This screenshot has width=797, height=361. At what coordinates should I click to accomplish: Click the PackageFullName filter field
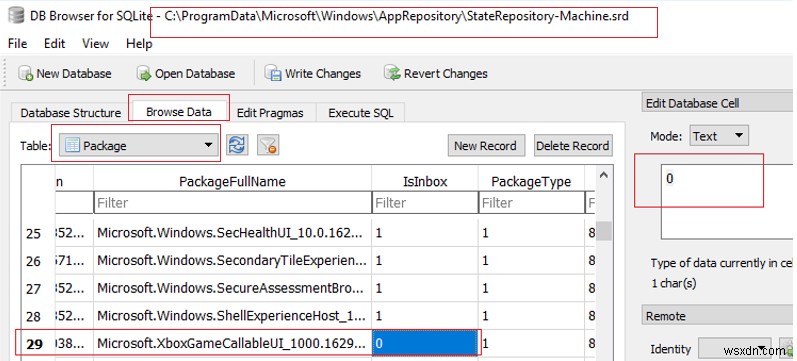pos(232,203)
